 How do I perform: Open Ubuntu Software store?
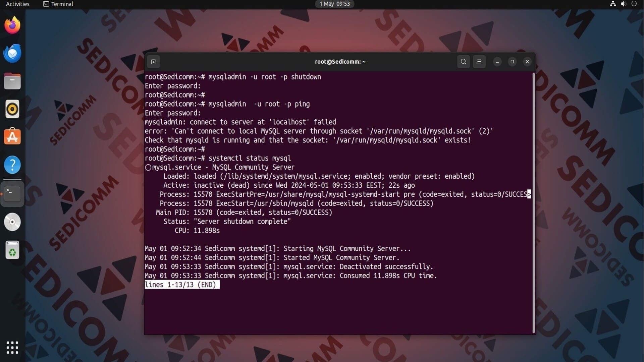12,137
